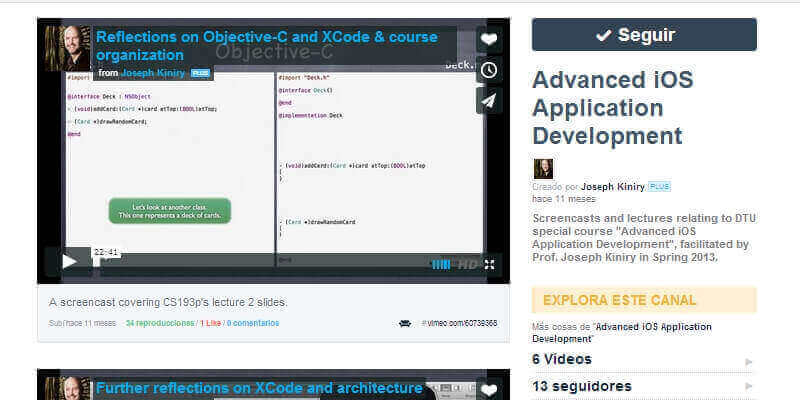Open the 1 Like link
This screenshot has height=400, width=800.
coord(210,323)
